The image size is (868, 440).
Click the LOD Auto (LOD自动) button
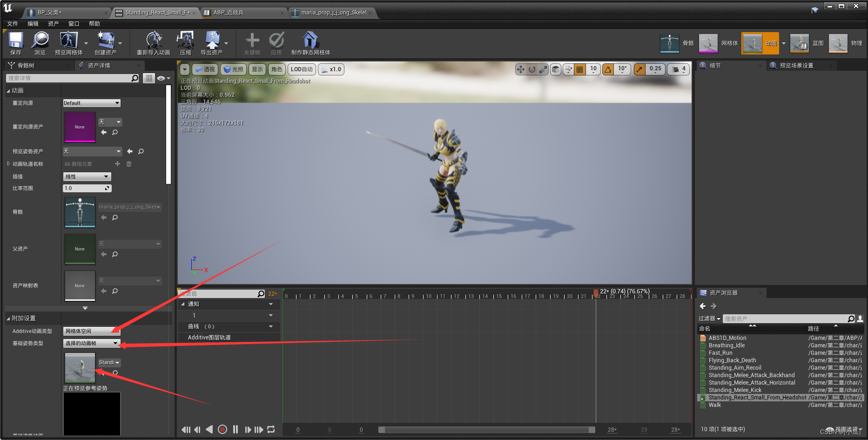(302, 69)
